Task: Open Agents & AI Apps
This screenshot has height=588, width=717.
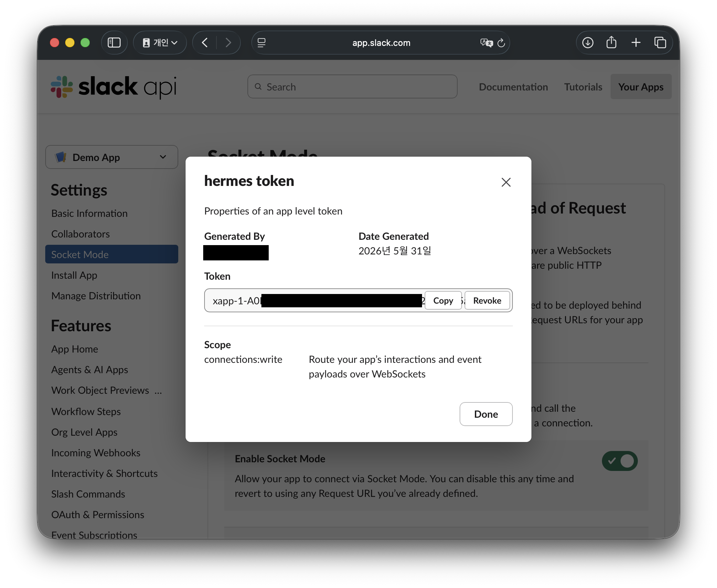Action: point(89,370)
